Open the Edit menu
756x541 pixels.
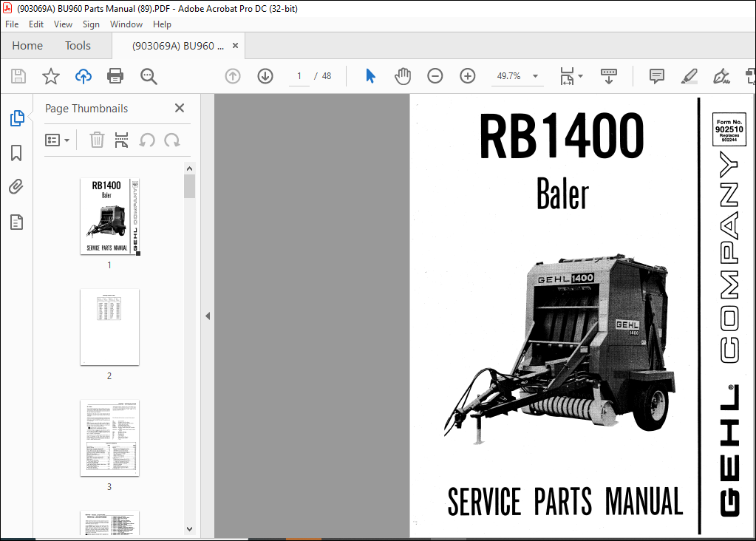[x=36, y=24]
